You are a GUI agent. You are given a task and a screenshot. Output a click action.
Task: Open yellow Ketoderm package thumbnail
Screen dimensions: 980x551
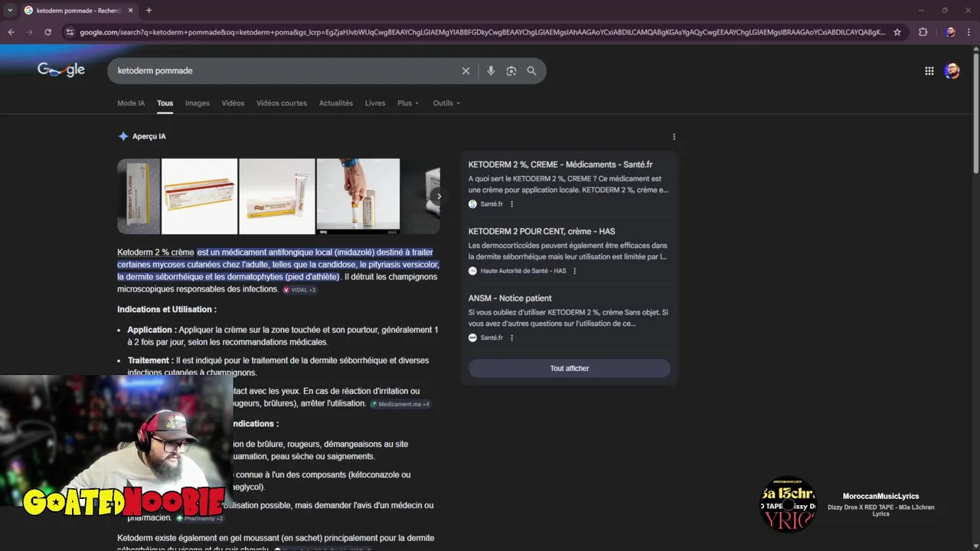tap(199, 196)
